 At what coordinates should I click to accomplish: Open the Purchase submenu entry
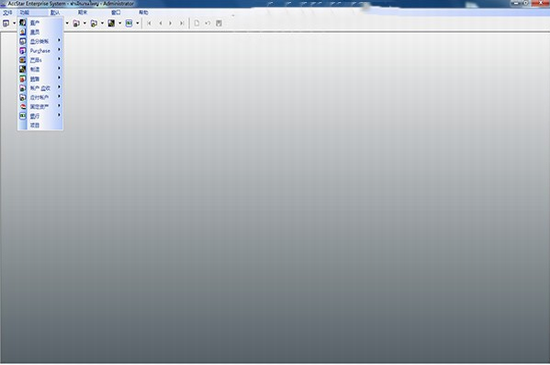click(x=40, y=51)
